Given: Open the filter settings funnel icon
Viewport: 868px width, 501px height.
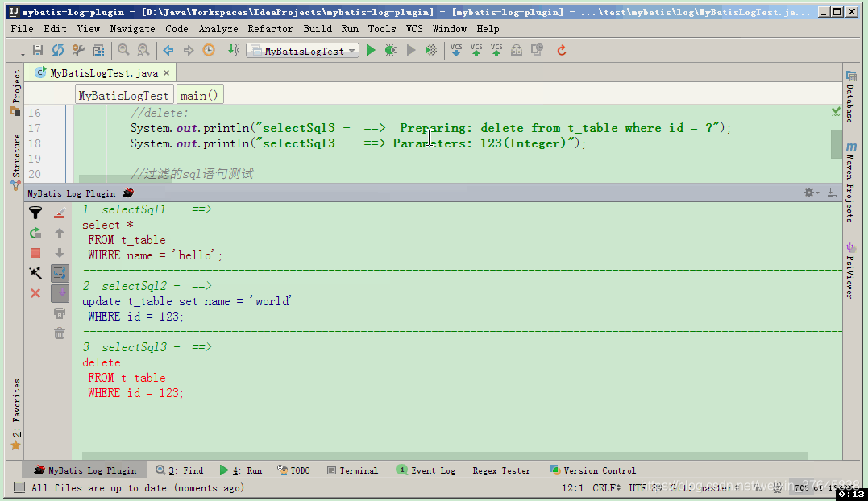Looking at the screenshot, I should (35, 213).
